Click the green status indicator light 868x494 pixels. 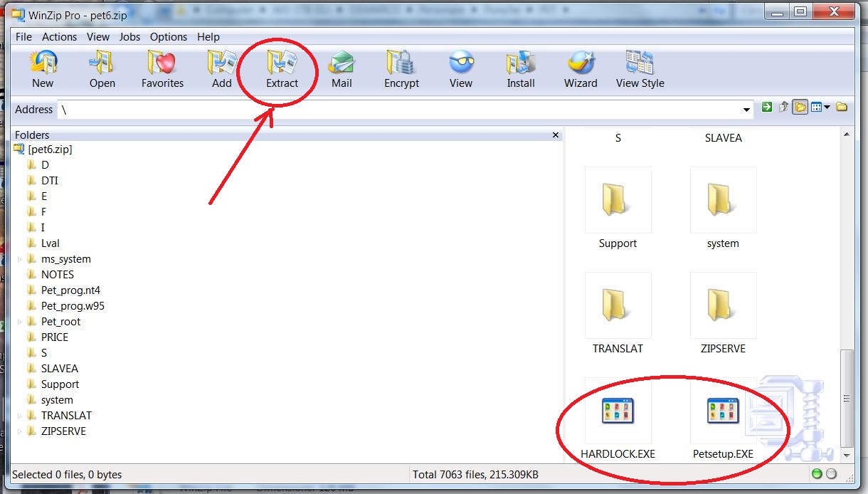pyautogui.click(x=817, y=474)
